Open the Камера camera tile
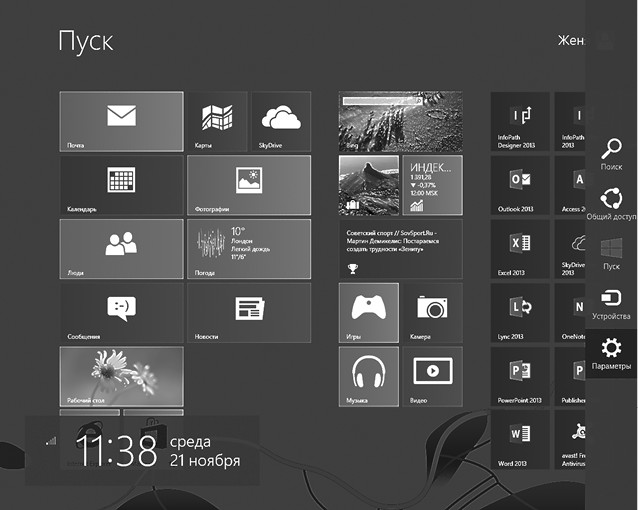The height and width of the screenshot is (510, 638). (432, 311)
